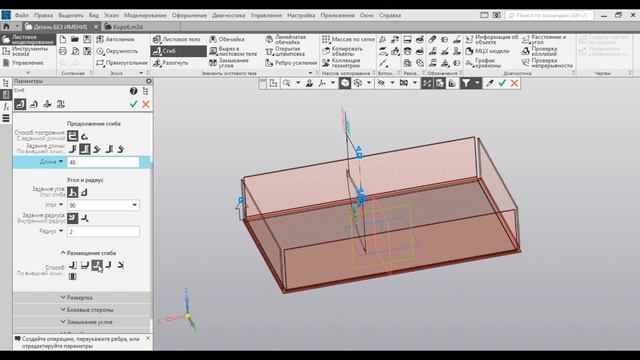Select first Задание длины option icon
This screenshot has height=360, width=640.
(x=73, y=149)
